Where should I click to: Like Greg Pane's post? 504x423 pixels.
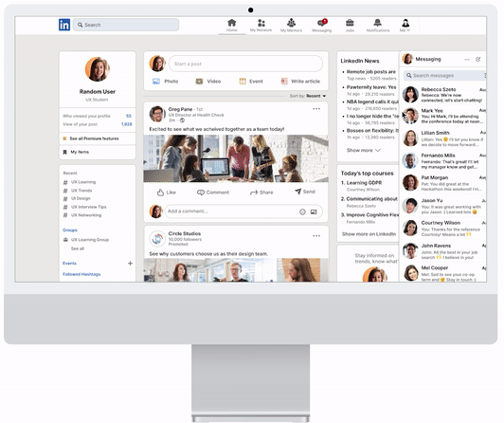point(166,193)
